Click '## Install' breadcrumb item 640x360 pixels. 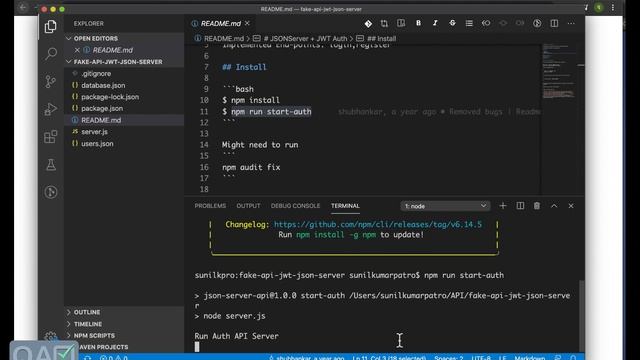[381, 38]
